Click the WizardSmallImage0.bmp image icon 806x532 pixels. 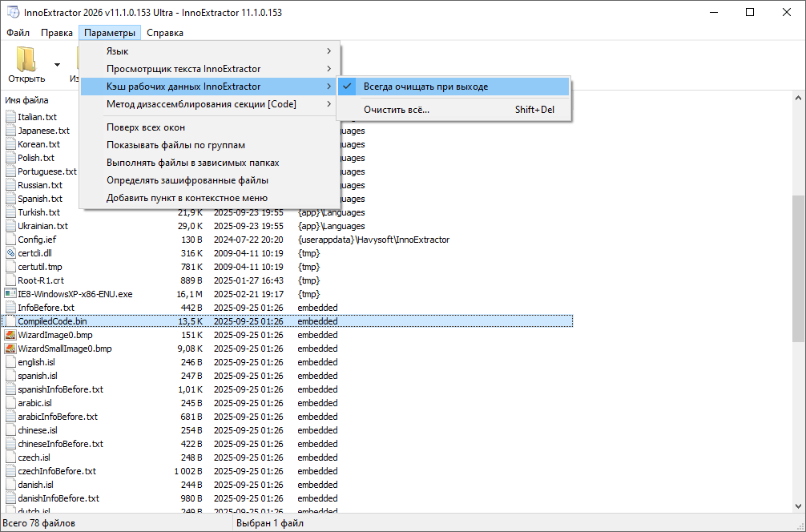10,349
